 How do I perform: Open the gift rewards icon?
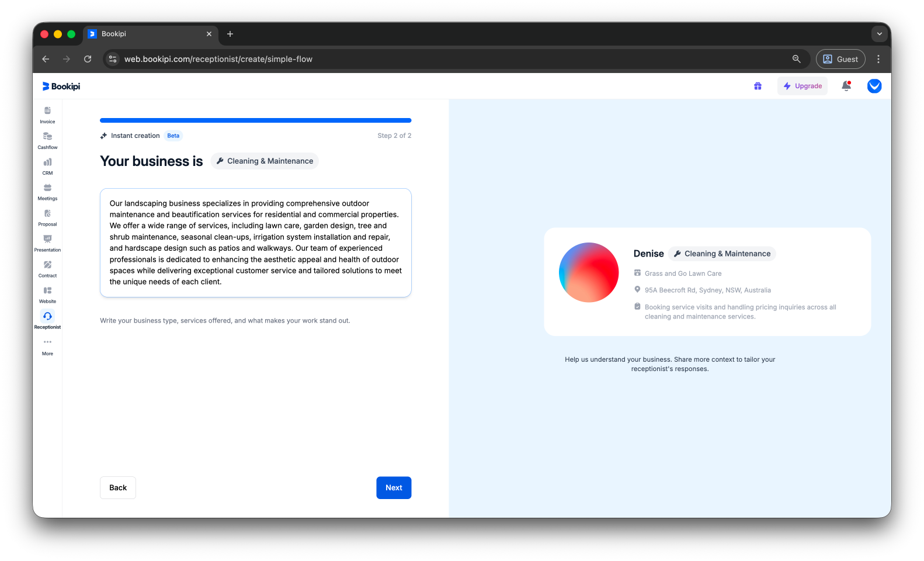[758, 86]
